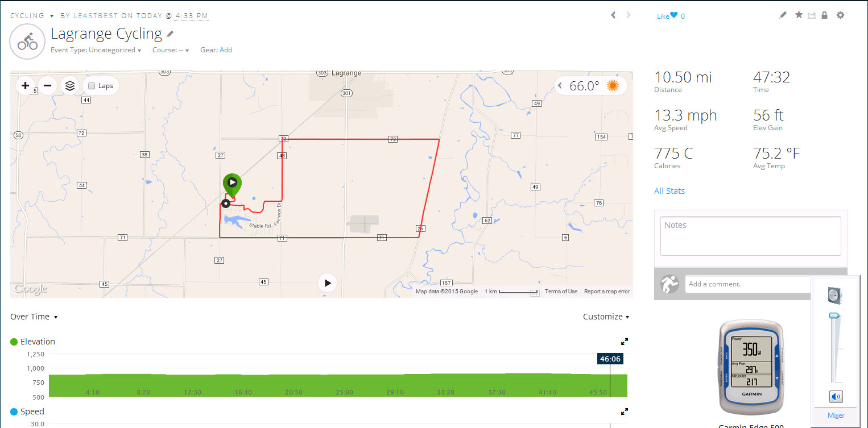Open the Customize dropdown above charts
The image size is (868, 428).
pos(606,317)
